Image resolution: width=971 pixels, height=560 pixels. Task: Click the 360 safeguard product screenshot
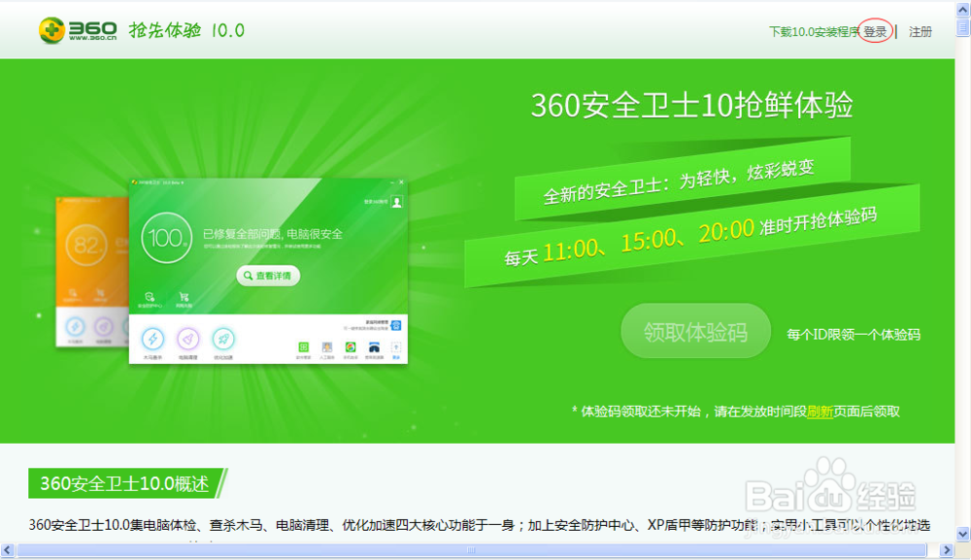(x=268, y=271)
